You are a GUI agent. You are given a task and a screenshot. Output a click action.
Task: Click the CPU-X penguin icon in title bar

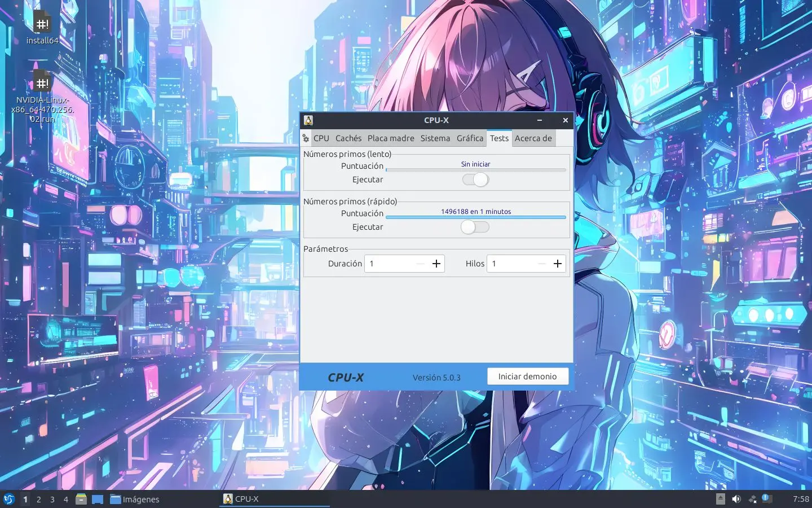(x=308, y=120)
